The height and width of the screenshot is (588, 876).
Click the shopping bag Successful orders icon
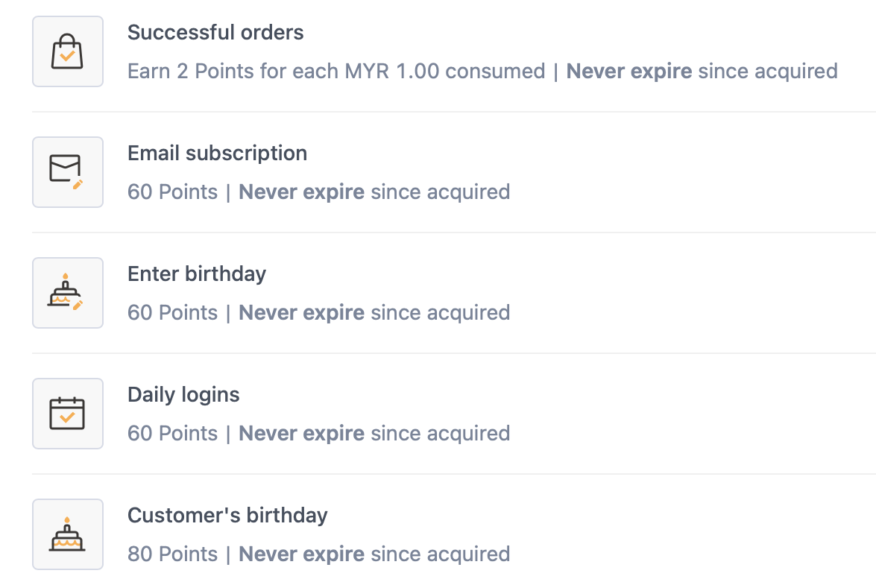[x=67, y=51]
